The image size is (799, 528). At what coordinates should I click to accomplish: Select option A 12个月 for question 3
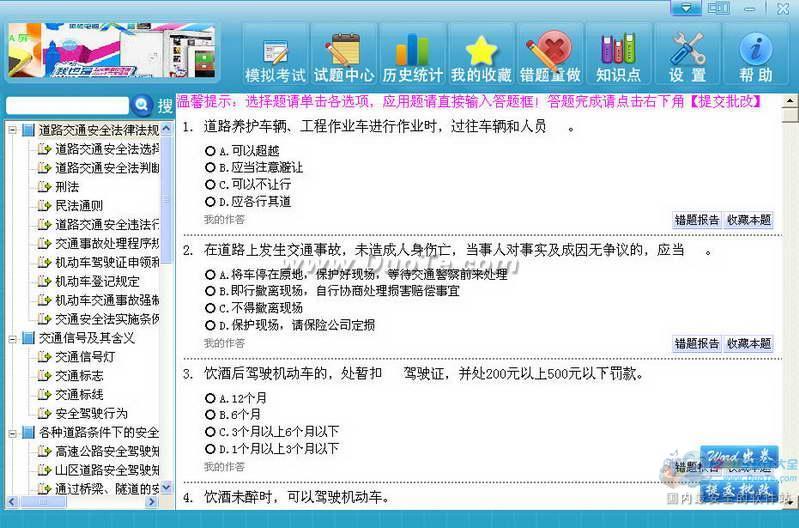(210, 398)
